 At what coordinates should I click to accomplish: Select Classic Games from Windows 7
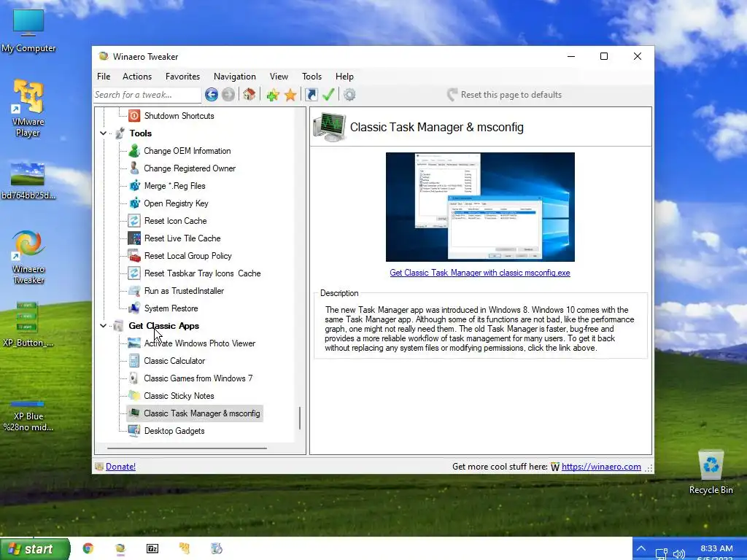[x=198, y=378]
